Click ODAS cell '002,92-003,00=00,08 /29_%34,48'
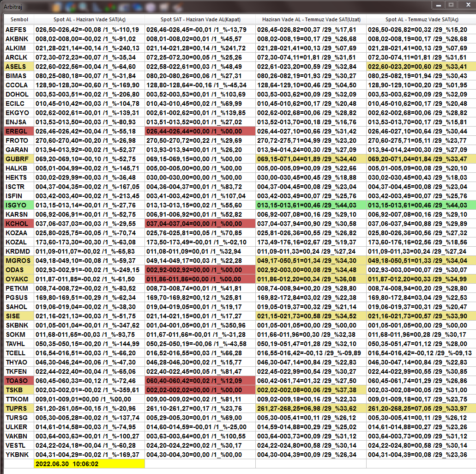Image resolution: width=476 pixels, height=474 pixels. [311, 270]
